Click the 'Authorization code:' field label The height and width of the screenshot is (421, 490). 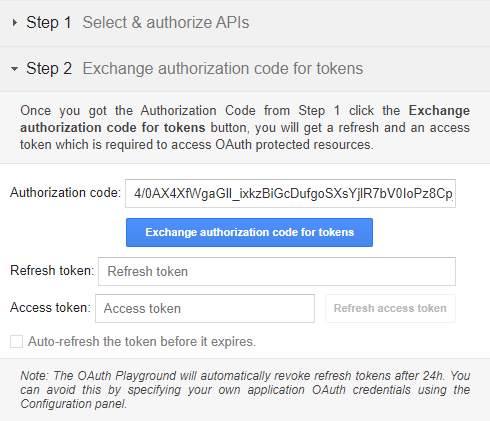(x=65, y=193)
